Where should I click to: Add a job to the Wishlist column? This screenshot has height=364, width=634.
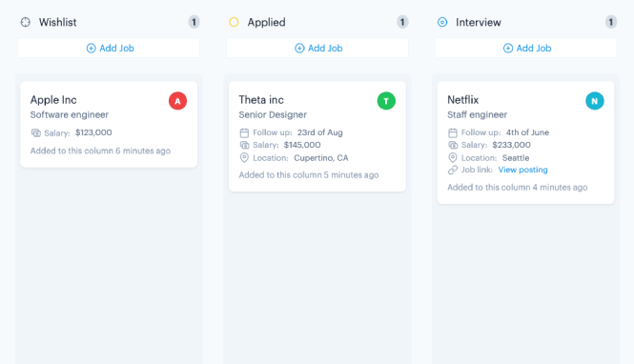tap(109, 48)
